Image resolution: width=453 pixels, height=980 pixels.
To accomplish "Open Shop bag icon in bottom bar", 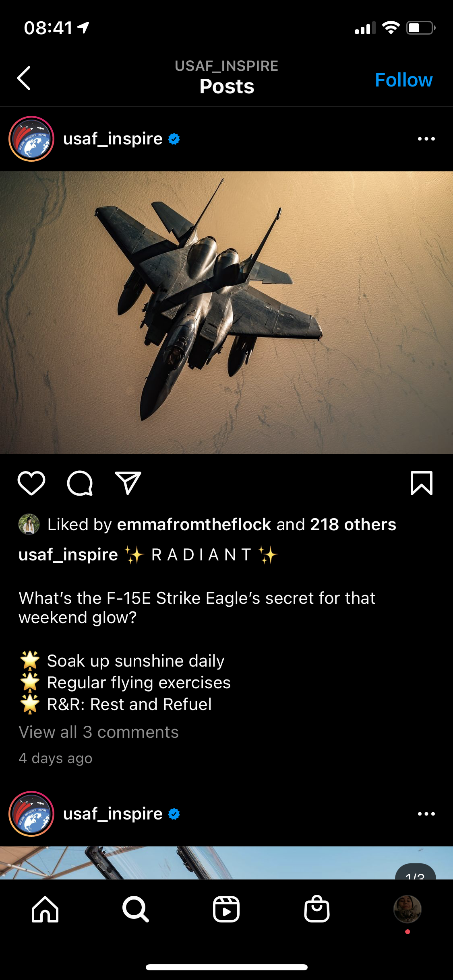I will coord(317,909).
